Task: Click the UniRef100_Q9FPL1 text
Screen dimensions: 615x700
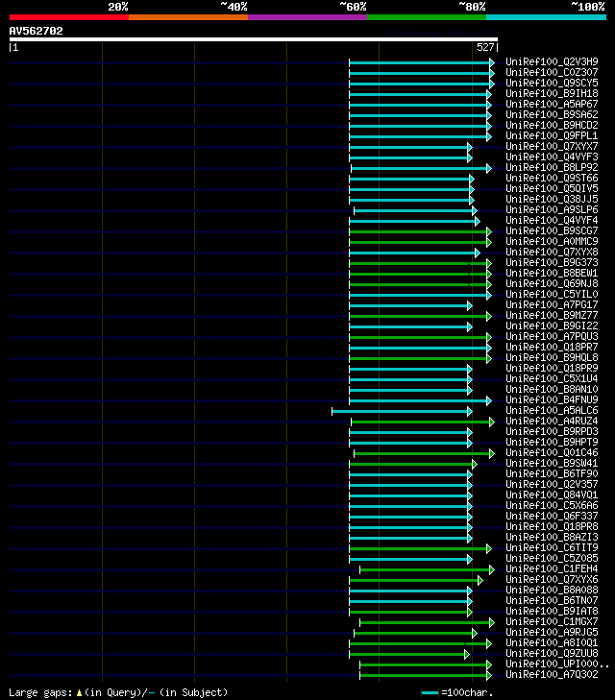Action: tap(552, 135)
